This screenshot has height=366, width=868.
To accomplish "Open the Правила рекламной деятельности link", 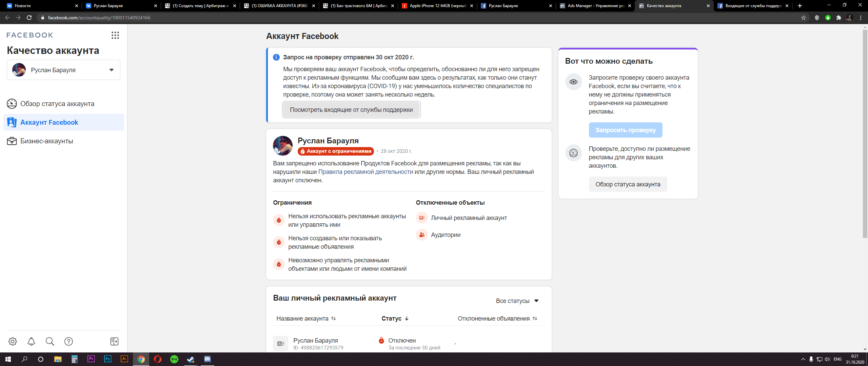I will pos(366,172).
